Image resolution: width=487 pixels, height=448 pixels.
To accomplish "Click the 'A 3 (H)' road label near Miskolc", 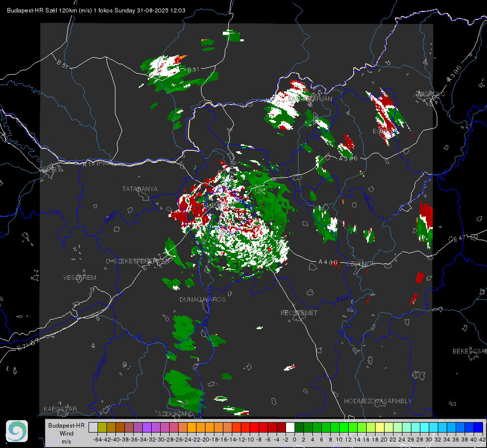I will pyautogui.click(x=454, y=74).
